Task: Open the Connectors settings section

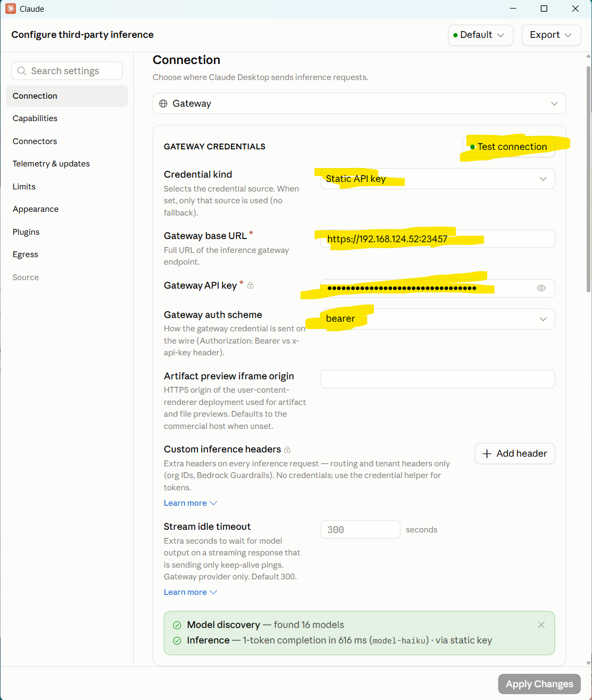Action: 67,141
